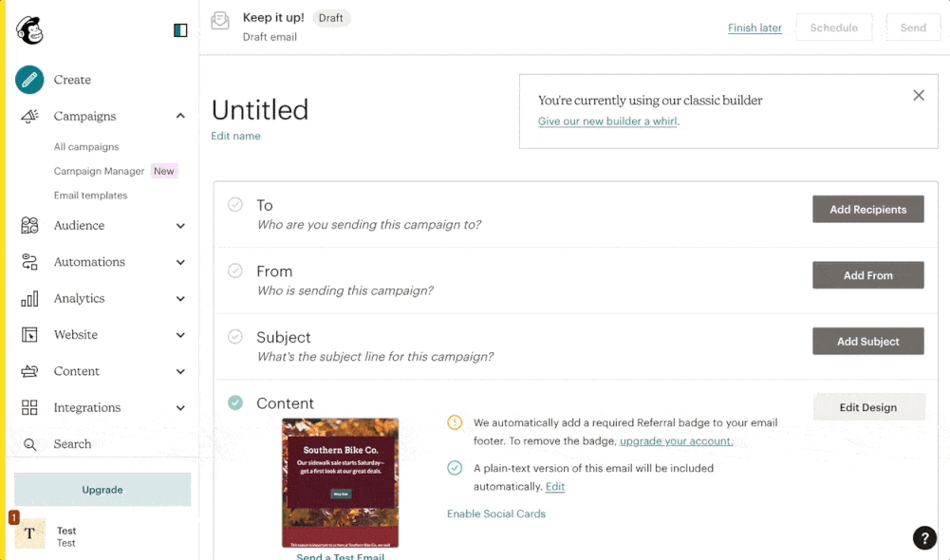Screen dimensions: 950x560
Task: Collapse the Campaigns menu chevron
Action: click(x=180, y=116)
